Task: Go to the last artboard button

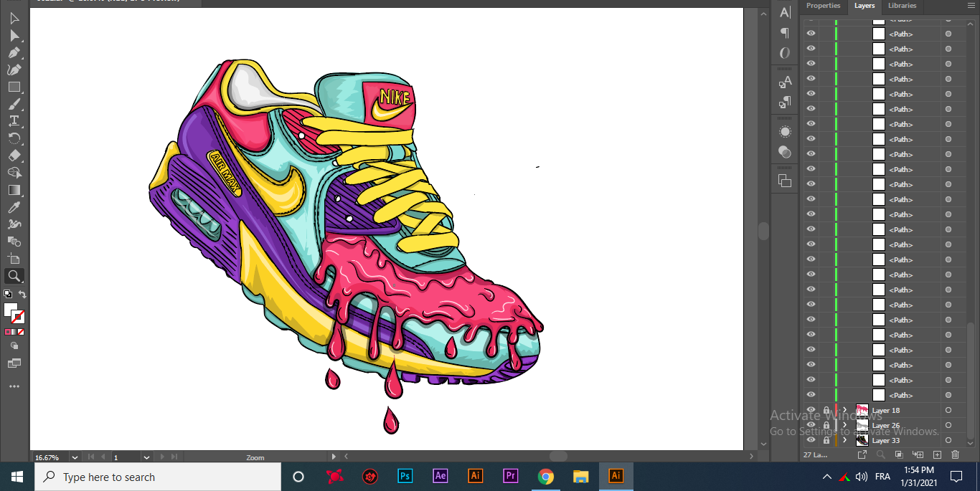Action: pos(174,457)
